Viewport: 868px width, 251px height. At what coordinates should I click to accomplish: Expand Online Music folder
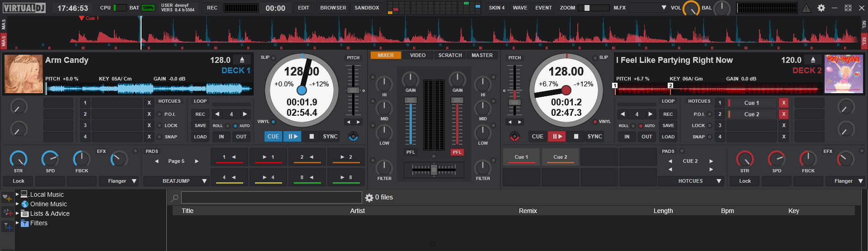click(17, 204)
